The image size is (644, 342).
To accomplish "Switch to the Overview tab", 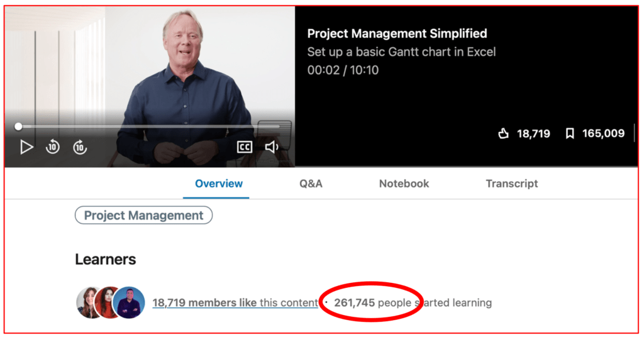I will (x=218, y=184).
